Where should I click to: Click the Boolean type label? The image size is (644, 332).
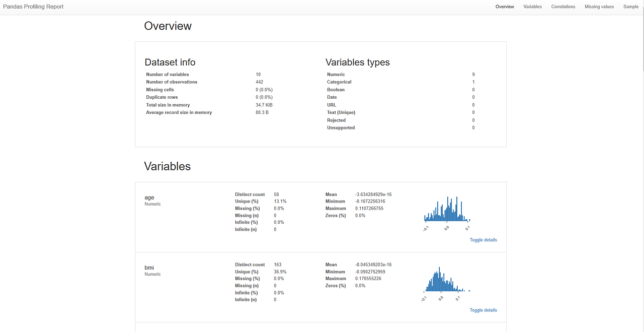pos(336,90)
